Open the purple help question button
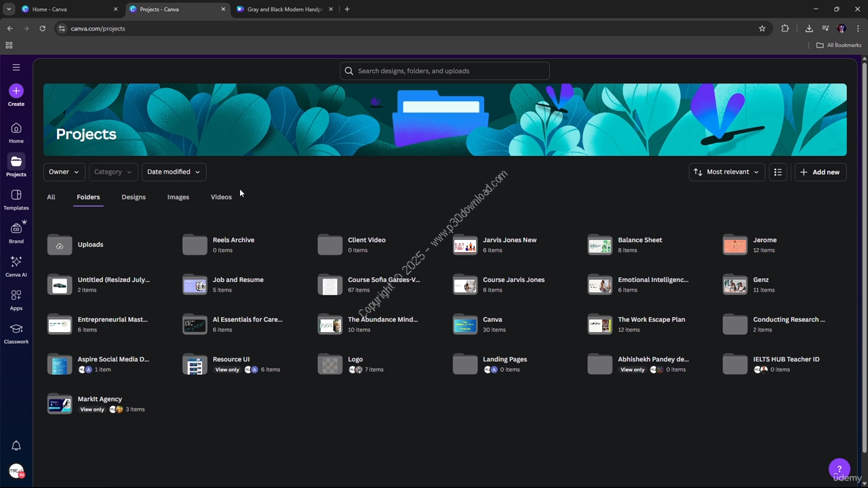 pyautogui.click(x=839, y=469)
